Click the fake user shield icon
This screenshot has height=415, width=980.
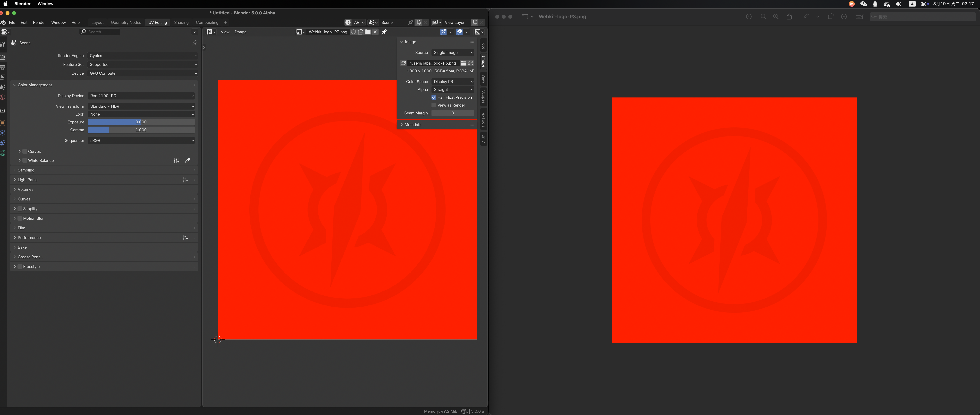353,32
